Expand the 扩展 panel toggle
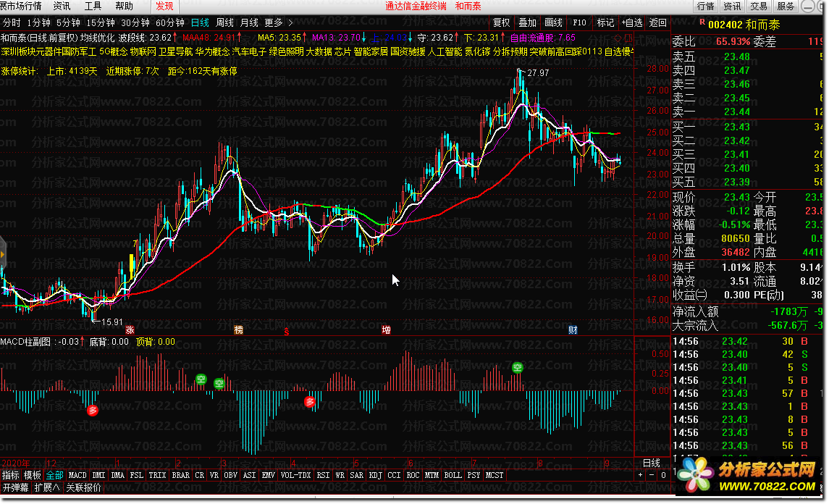This screenshot has width=829, height=504. 47,487
